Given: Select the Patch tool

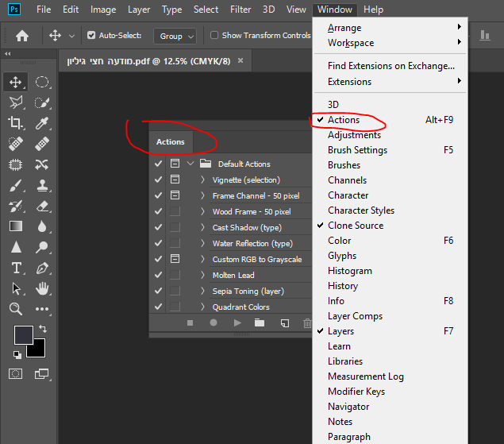Looking at the screenshot, I should [x=15, y=164].
